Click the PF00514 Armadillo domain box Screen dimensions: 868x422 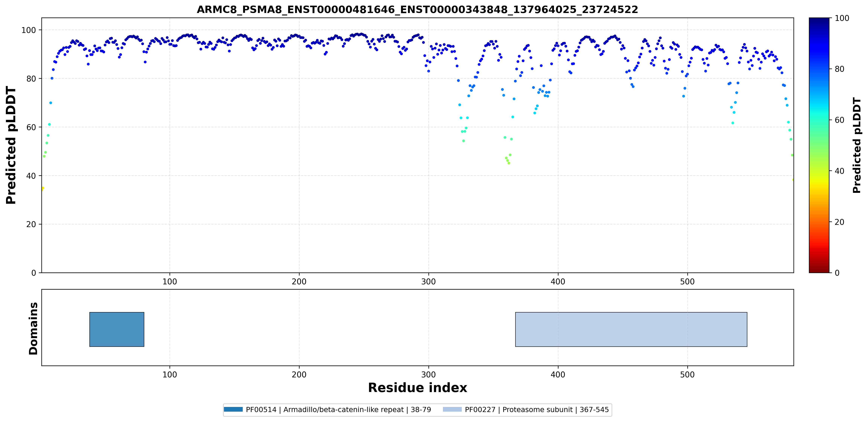(117, 329)
